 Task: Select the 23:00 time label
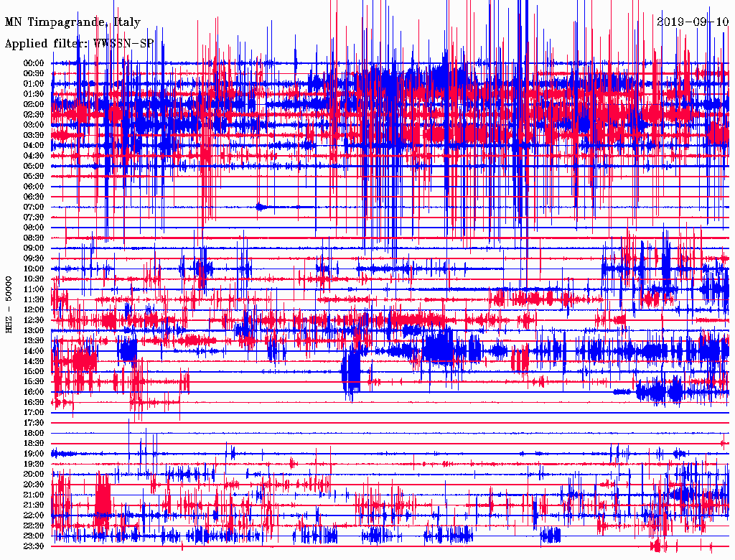34,536
